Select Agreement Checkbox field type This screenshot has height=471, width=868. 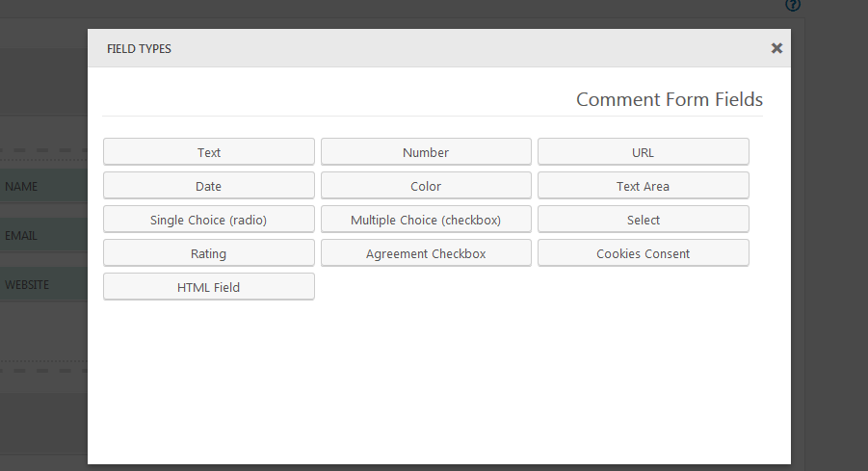[x=426, y=253]
